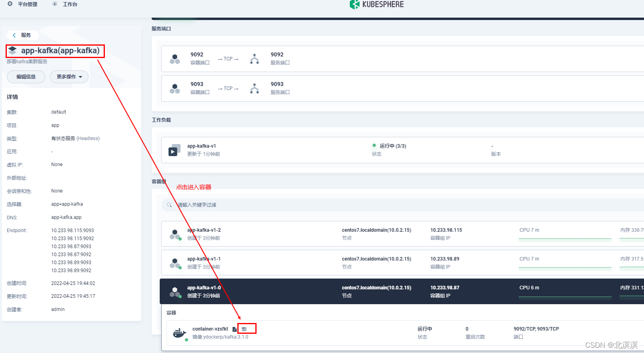Click container port icon for 9092
Screen dimensions: 644x353
(x=175, y=59)
